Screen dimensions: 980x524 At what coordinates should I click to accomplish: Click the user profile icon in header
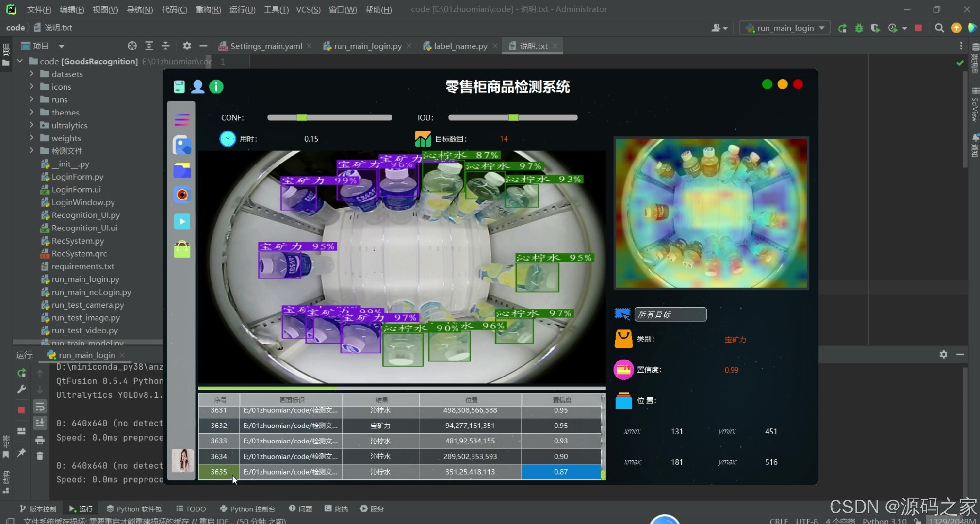coord(197,87)
